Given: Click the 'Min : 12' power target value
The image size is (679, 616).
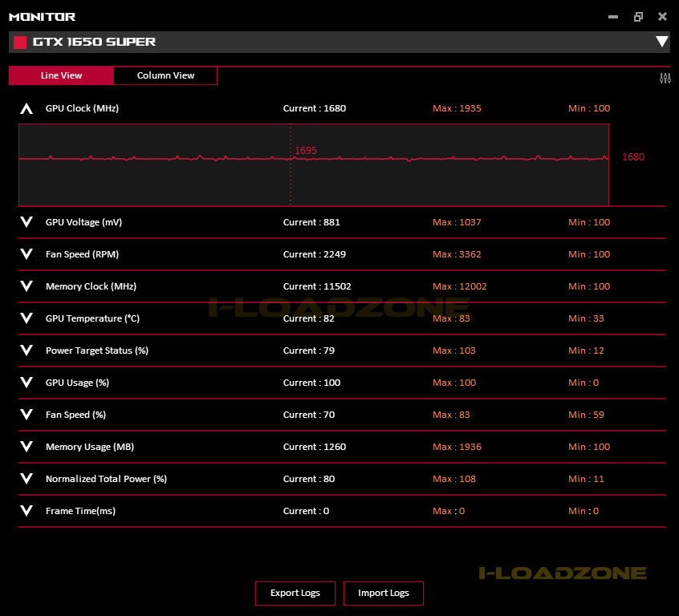Looking at the screenshot, I should point(586,351).
